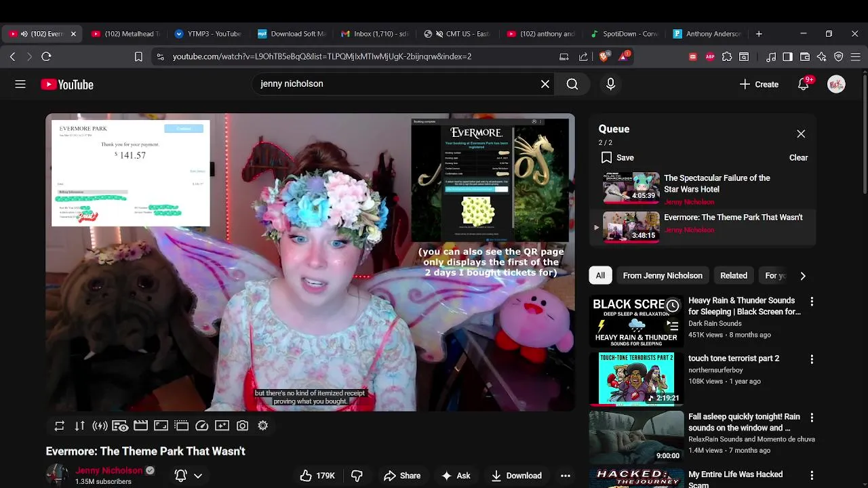
Task: Mute the first tab's speaker icon
Action: coord(24,34)
